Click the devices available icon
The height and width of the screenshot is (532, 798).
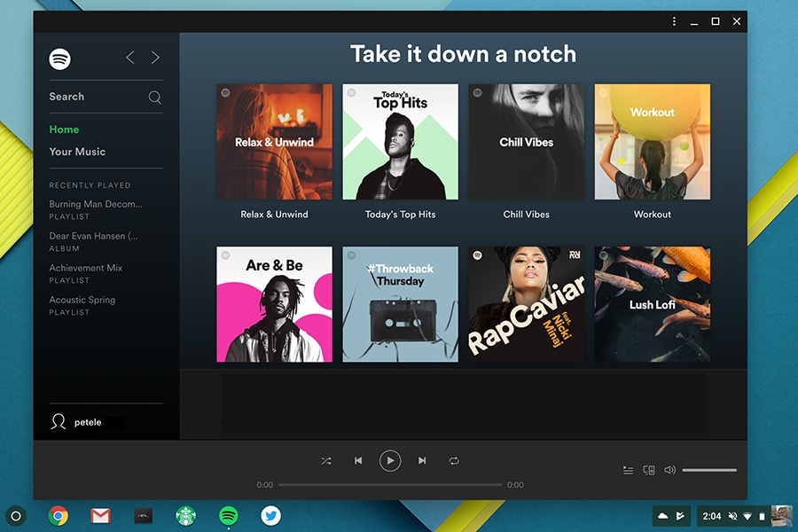pos(648,469)
